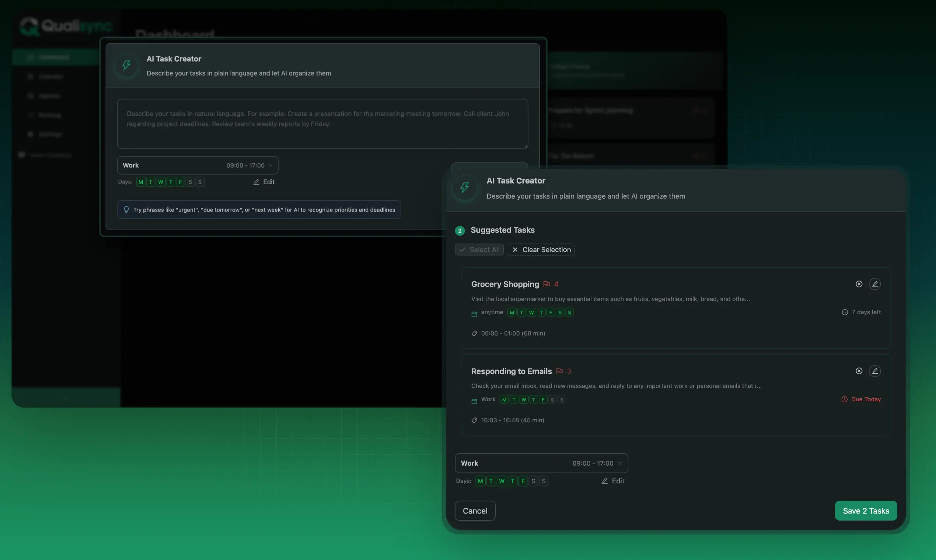Click the calendar icon next to Work in Emails card
The image size is (936, 560).
tap(474, 400)
